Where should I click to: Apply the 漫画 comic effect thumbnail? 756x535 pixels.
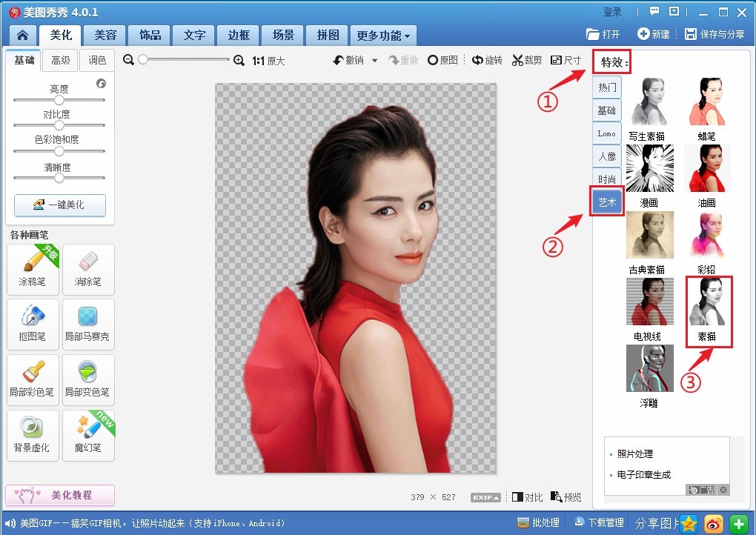click(649, 168)
